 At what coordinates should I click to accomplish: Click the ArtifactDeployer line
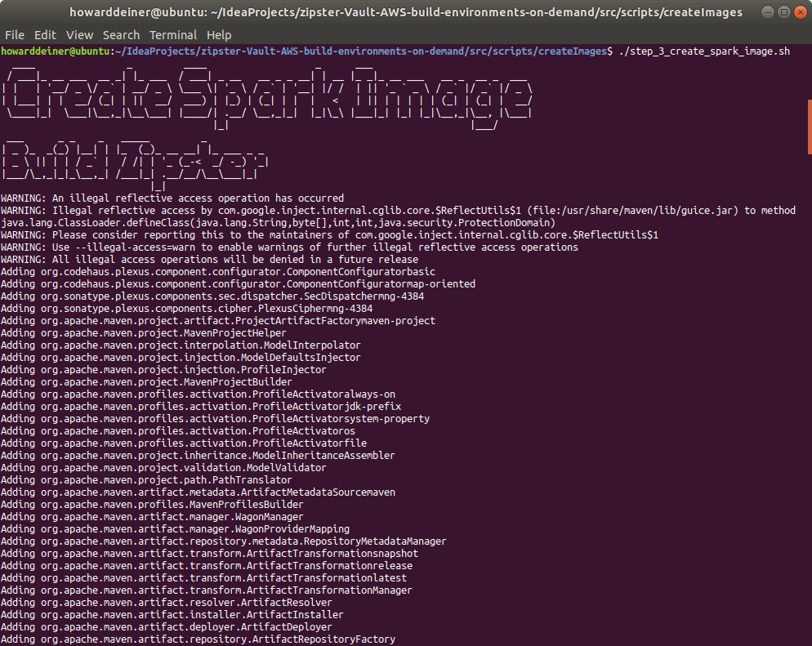tap(166, 627)
